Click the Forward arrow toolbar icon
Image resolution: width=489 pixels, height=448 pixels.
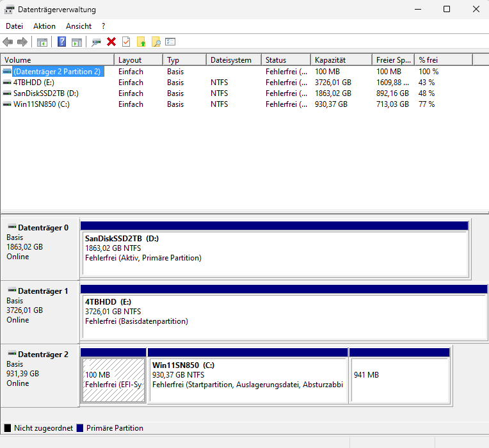[x=22, y=42]
